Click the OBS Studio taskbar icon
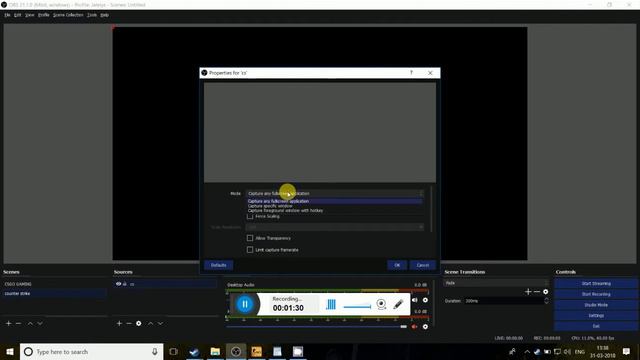The width and height of the screenshot is (640, 360). [236, 351]
